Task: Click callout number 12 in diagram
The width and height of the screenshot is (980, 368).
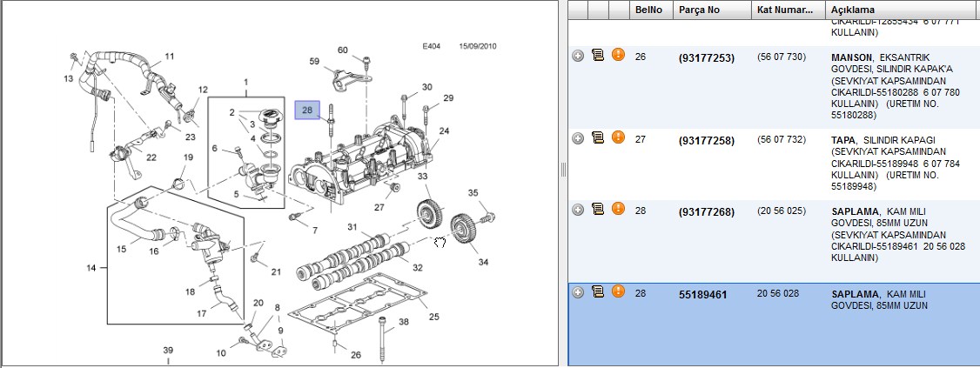Action: coord(203,90)
